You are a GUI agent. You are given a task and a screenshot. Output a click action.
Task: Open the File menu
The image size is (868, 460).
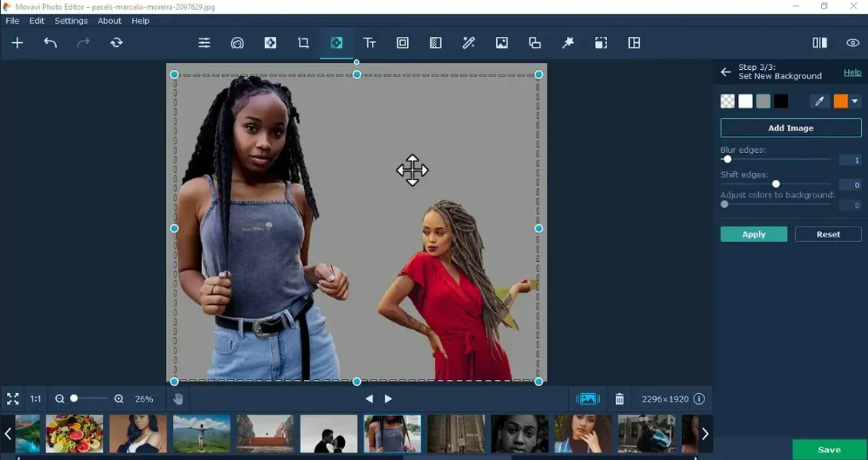pyautogui.click(x=12, y=21)
